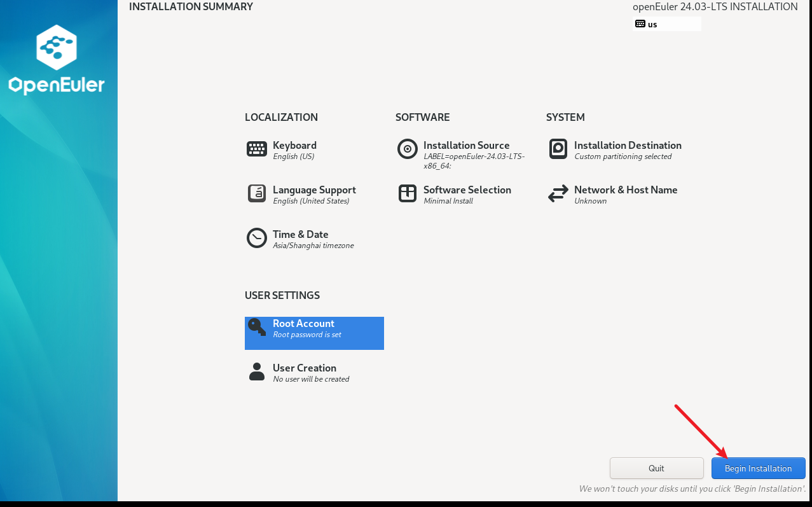Click 'Root password is set' text

point(307,335)
